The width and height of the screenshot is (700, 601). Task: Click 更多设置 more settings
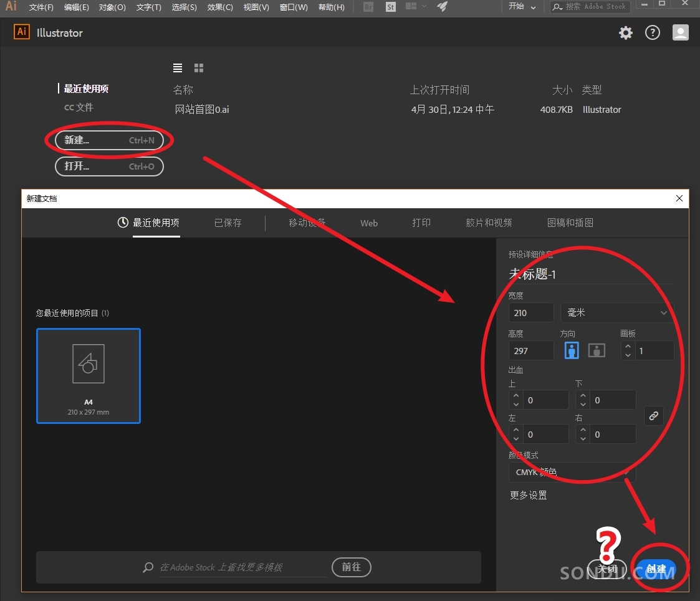click(x=528, y=495)
